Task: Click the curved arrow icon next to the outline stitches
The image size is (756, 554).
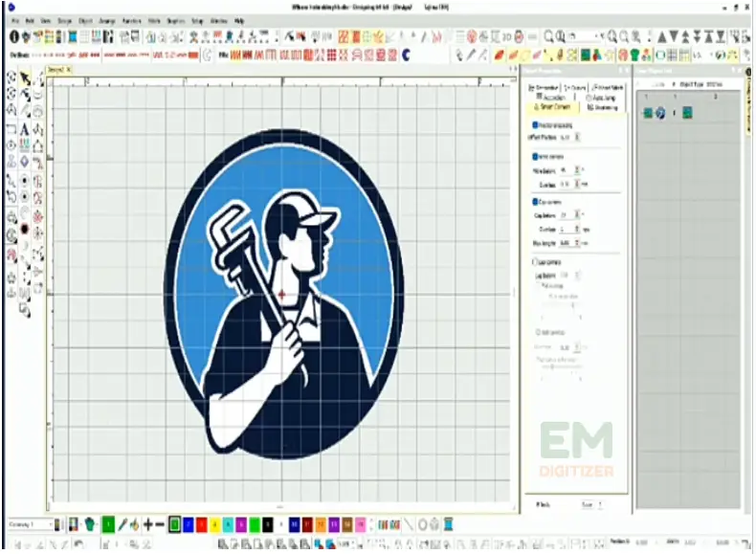Action: point(208,55)
